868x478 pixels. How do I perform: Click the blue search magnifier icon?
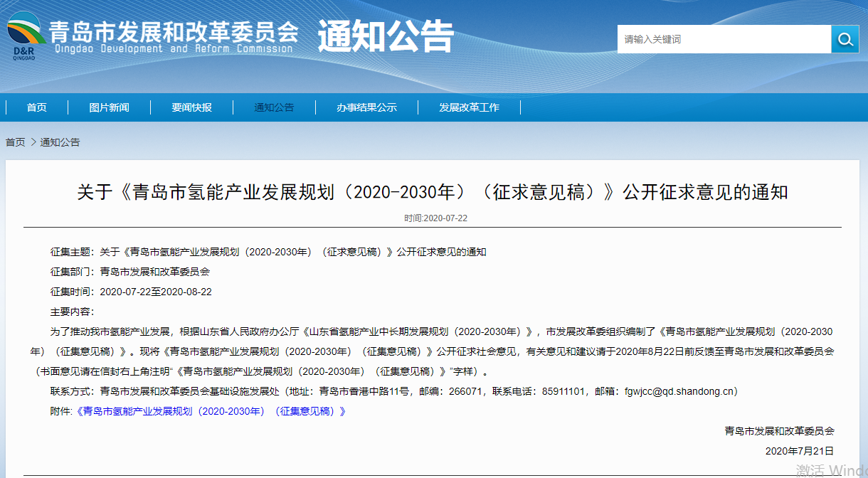tap(845, 38)
